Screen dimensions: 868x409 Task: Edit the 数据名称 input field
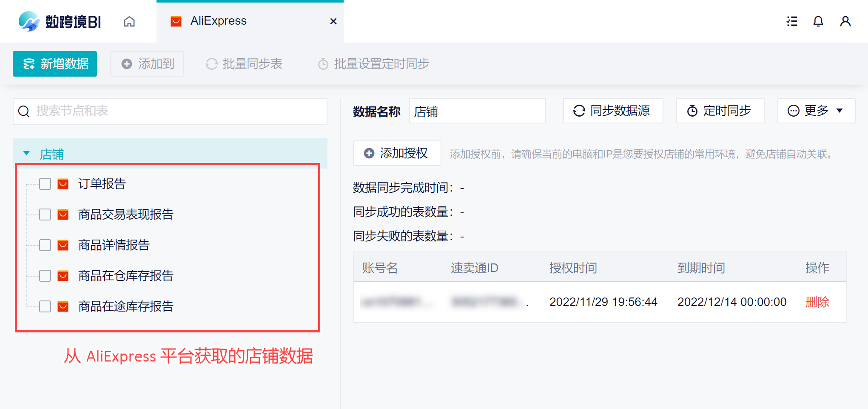(x=477, y=111)
